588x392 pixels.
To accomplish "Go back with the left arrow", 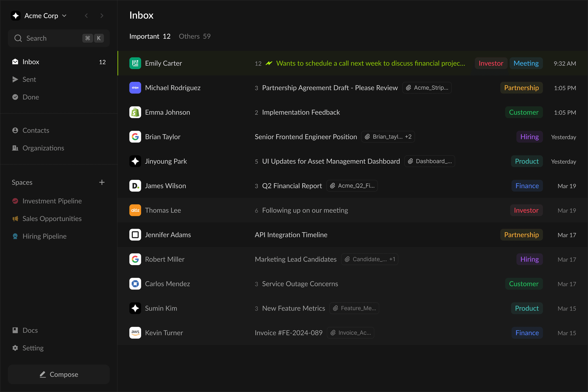I will (86, 16).
